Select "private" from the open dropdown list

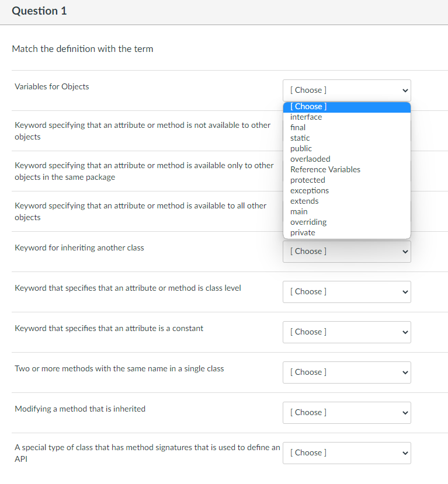point(303,232)
